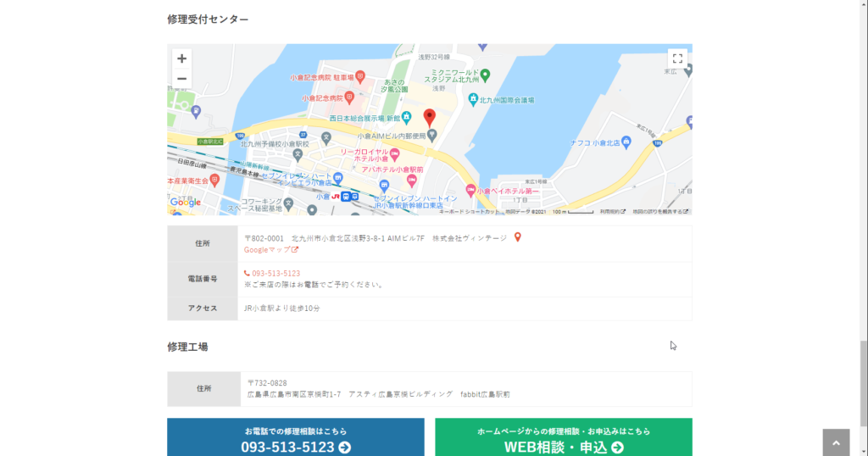The image size is (868, 456).
Task: Select ミクニワールドスタジアム北九州 marker
Action: 485,75
